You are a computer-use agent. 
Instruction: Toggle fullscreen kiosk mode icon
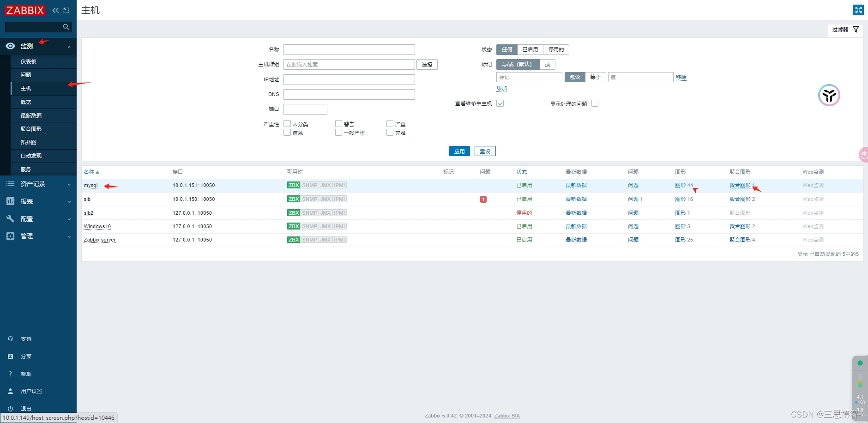tap(858, 10)
